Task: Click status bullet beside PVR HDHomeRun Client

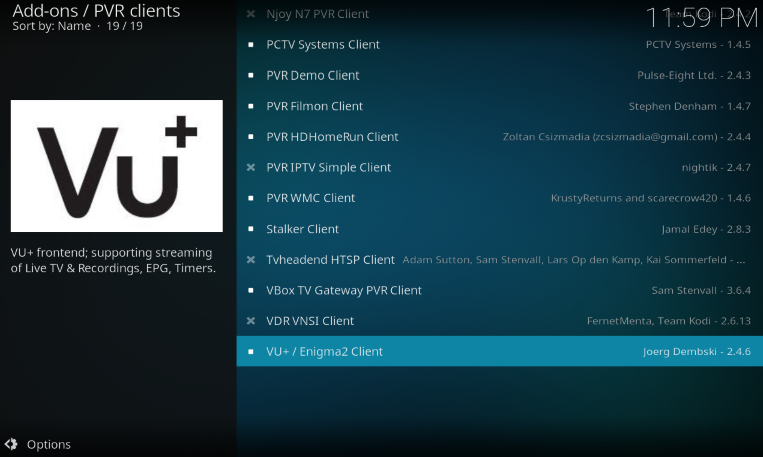Action: (x=251, y=137)
